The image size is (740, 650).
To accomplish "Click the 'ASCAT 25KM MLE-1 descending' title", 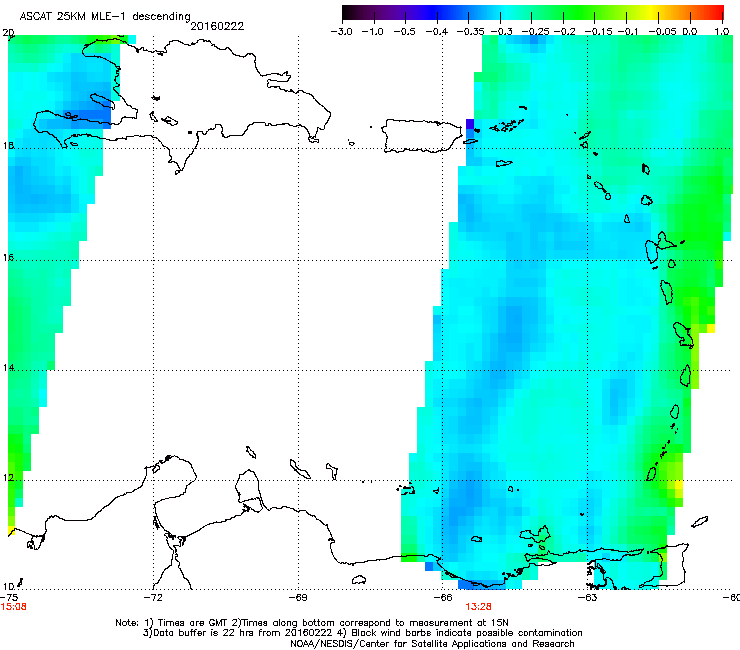I will [105, 17].
